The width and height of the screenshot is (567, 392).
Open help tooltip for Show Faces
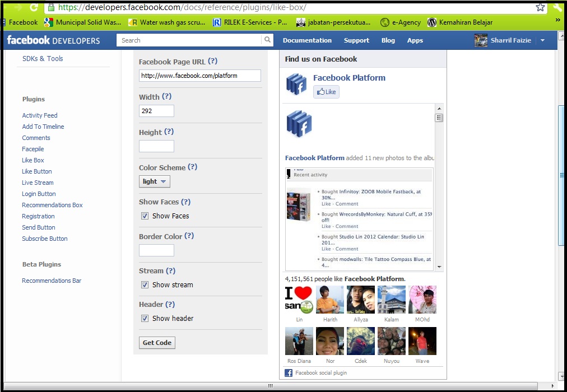(x=186, y=202)
